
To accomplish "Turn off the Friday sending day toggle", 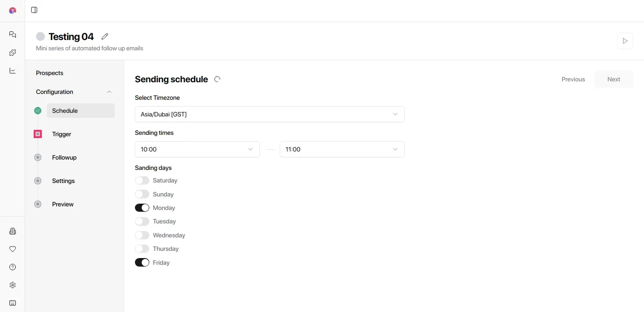I will pos(142,263).
